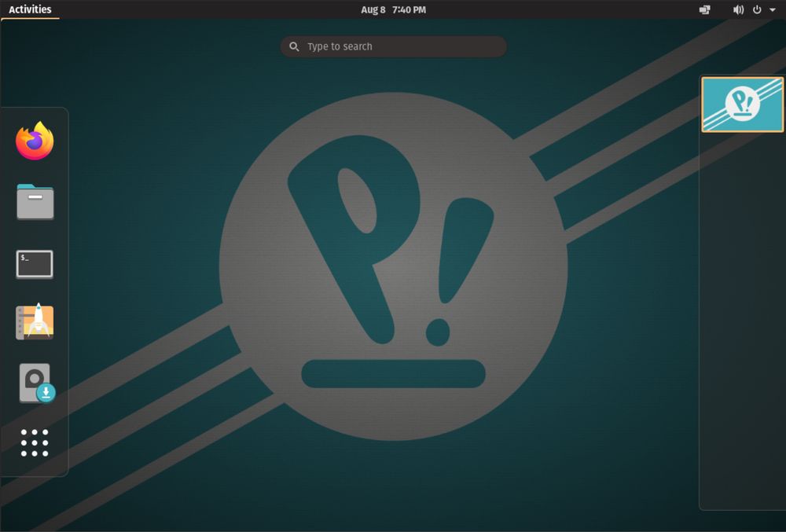Click the Activities button

tap(30, 9)
